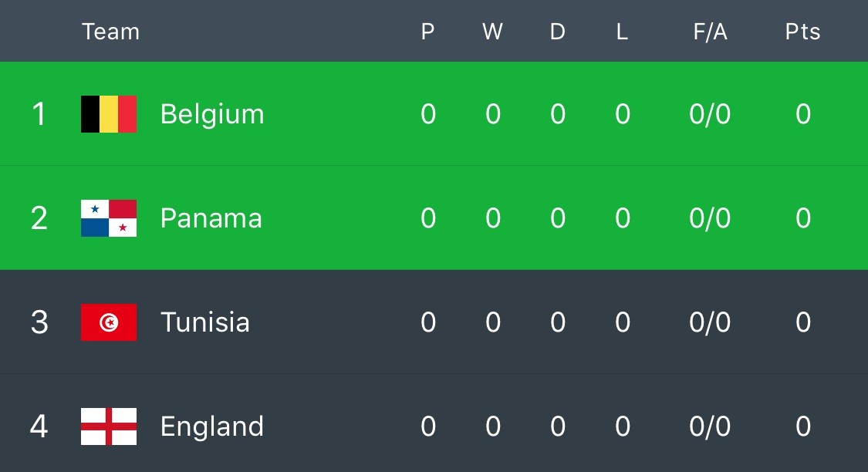Click Panama's F/A goals value
This screenshot has width=868, height=472.
[710, 218]
